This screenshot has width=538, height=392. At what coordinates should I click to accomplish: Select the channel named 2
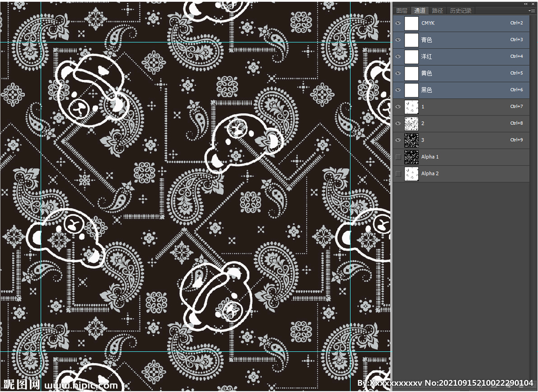pyautogui.click(x=423, y=123)
